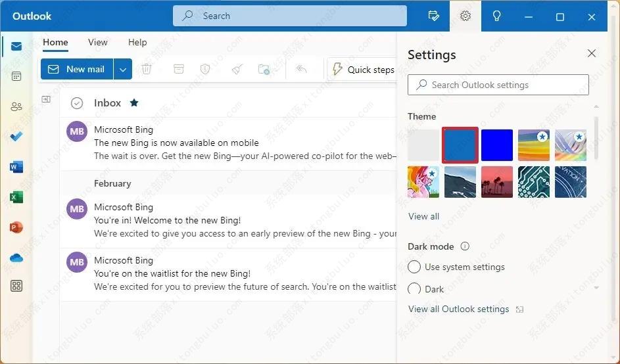Open Mail in the left sidebar

point(16,46)
